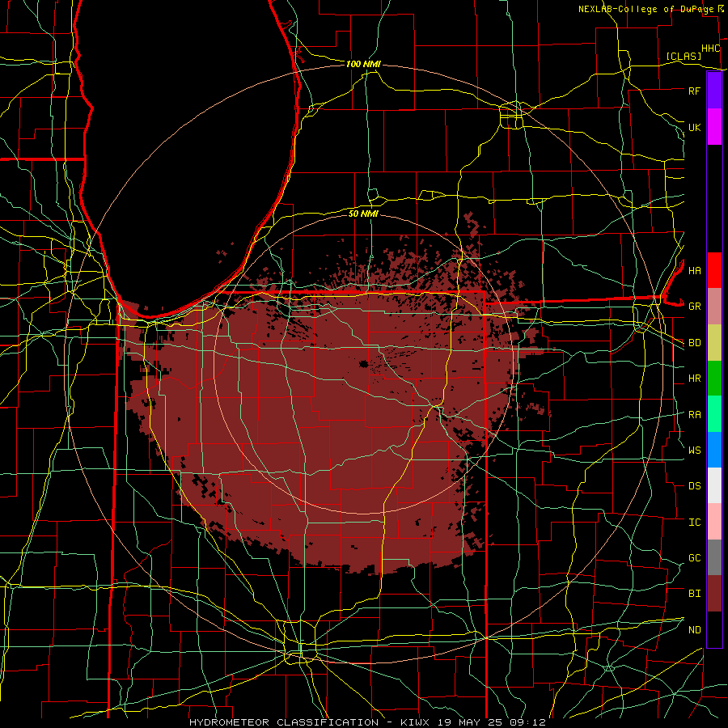Click the GC gray legend color swatch
728x728 pixels.
714,557
